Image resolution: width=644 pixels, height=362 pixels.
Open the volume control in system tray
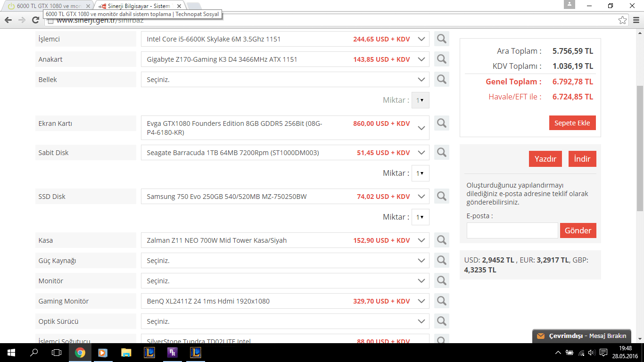tap(592, 353)
